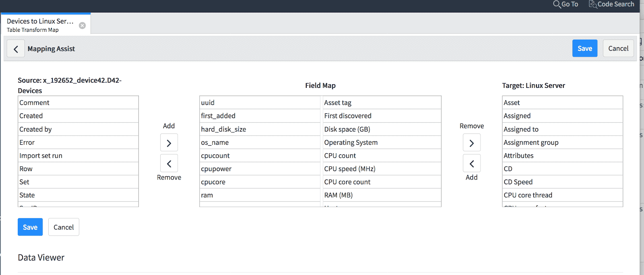Close the Devices to Linux Server tab

pyautogui.click(x=82, y=25)
